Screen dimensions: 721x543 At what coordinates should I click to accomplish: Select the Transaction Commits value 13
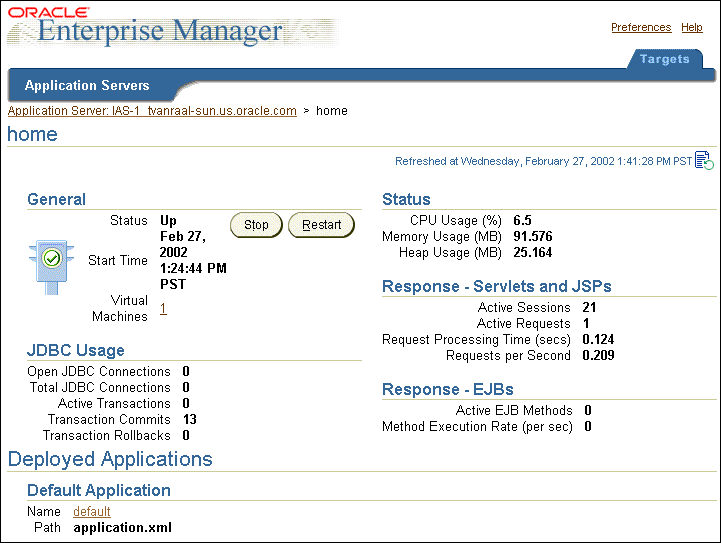click(x=190, y=419)
